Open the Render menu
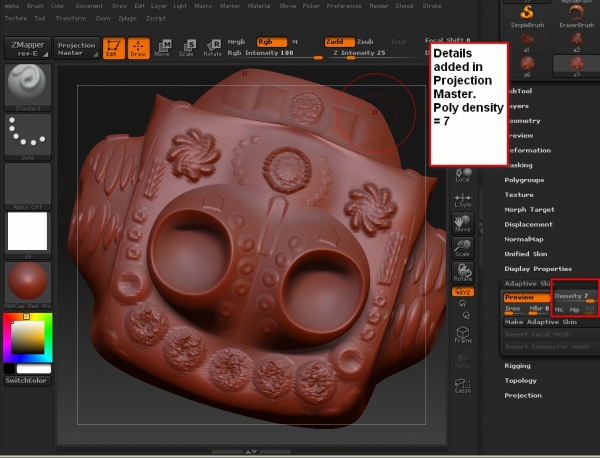Image resolution: width=600 pixels, height=458 pixels. tap(379, 6)
